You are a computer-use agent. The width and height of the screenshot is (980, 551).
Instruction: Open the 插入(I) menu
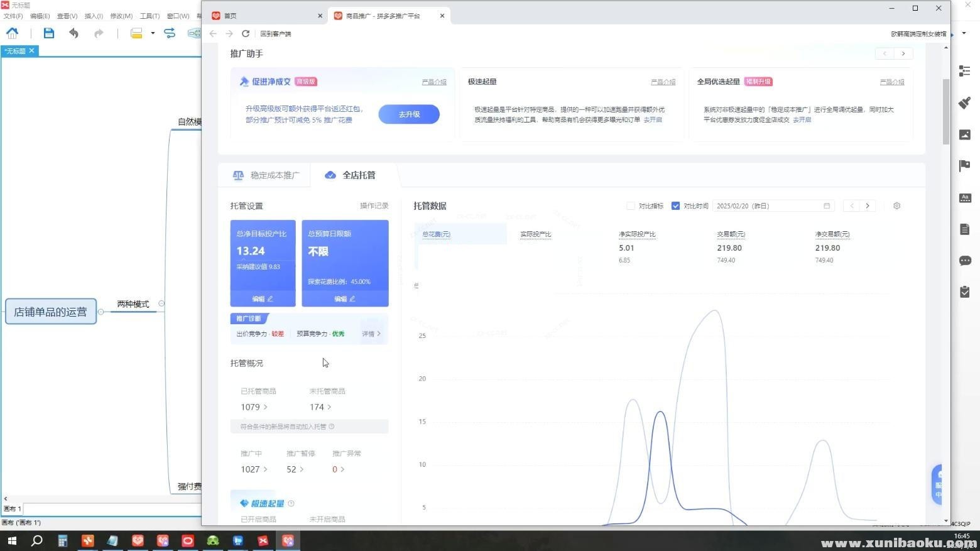(x=93, y=16)
